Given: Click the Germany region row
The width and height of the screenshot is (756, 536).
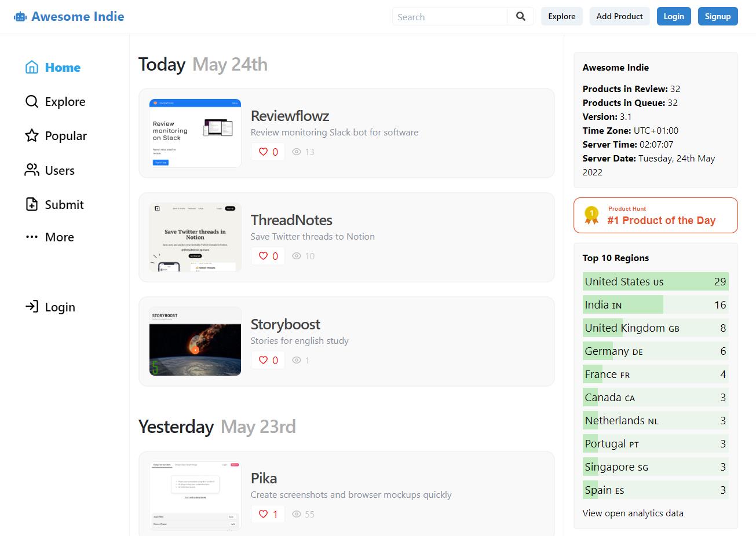Looking at the screenshot, I should (656, 351).
